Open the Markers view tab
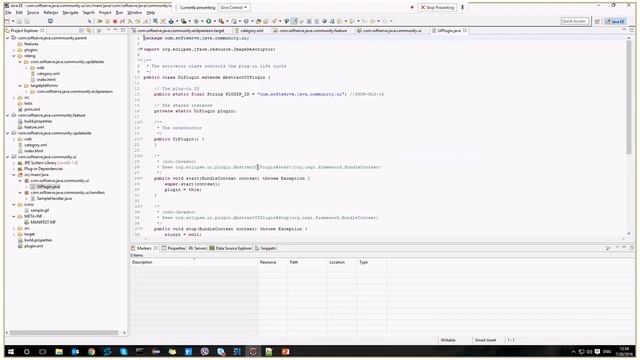 pyautogui.click(x=144, y=248)
